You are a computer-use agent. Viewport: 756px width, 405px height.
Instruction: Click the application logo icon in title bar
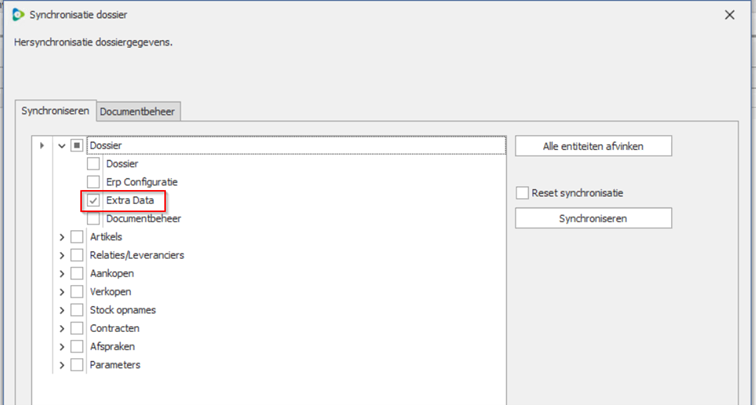pos(18,15)
